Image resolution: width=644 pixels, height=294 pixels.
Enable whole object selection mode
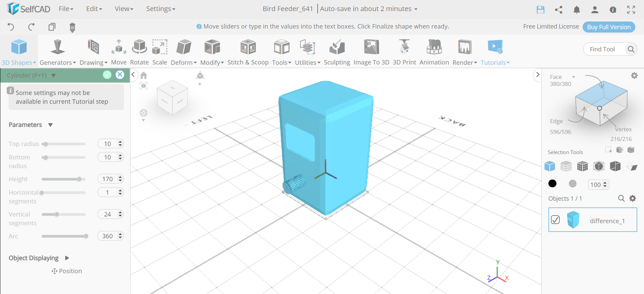pyautogui.click(x=550, y=166)
